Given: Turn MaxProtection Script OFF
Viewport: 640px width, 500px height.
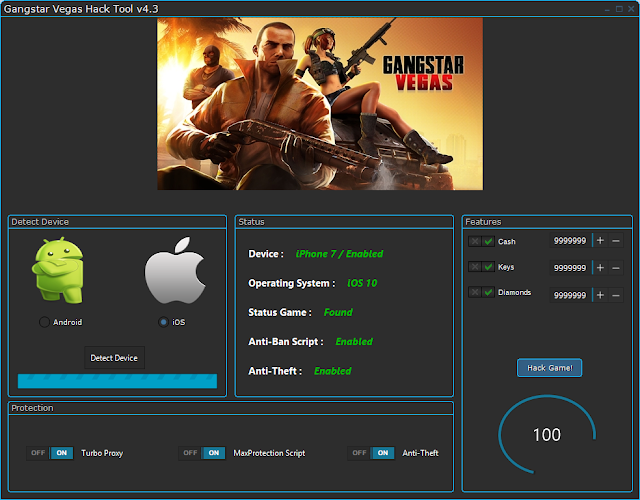Looking at the screenshot, I should [190, 453].
